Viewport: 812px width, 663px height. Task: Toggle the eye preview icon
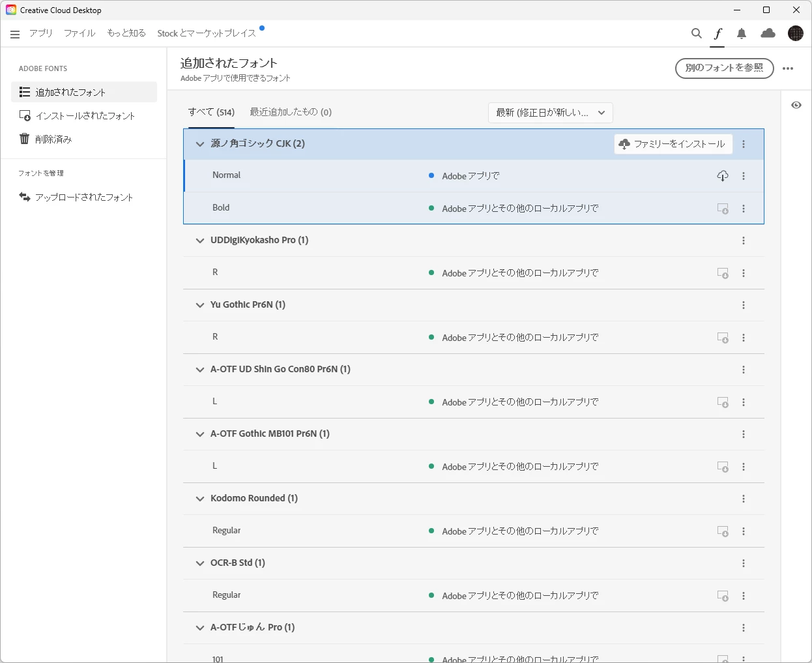(x=796, y=105)
